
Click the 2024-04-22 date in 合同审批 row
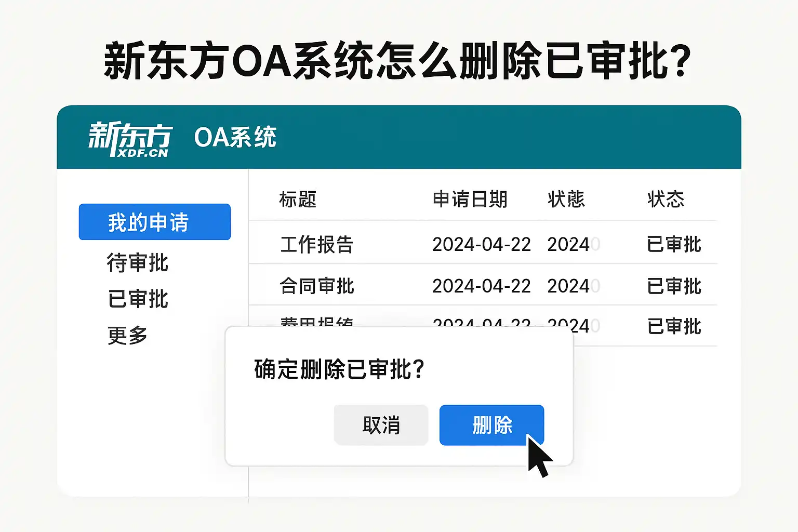[x=482, y=286]
